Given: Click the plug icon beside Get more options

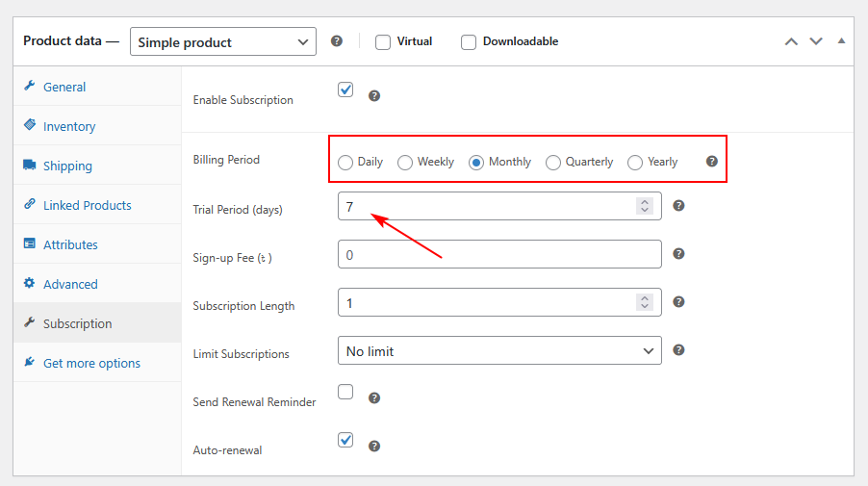Looking at the screenshot, I should (x=29, y=362).
